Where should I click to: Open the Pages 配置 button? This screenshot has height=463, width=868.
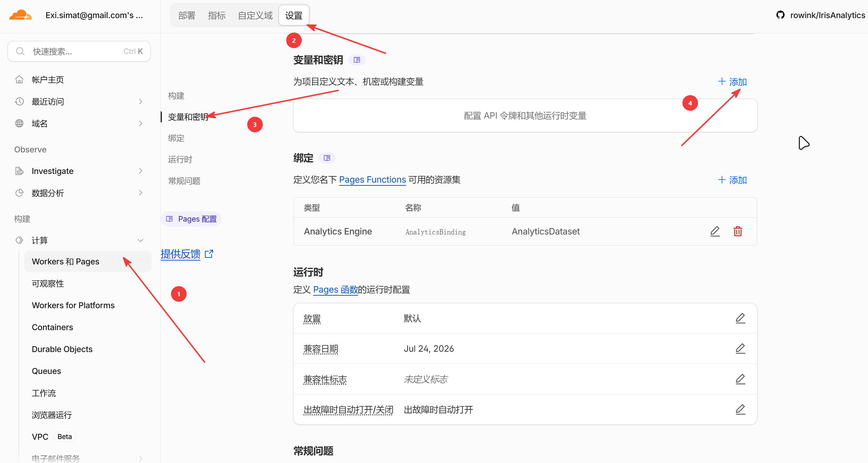coord(191,219)
